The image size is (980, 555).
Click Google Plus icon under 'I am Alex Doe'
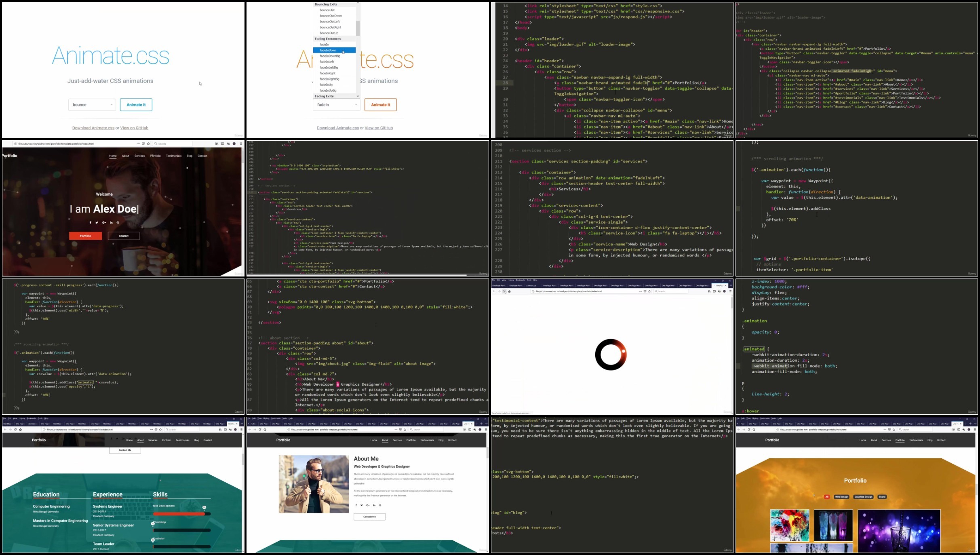click(104, 223)
